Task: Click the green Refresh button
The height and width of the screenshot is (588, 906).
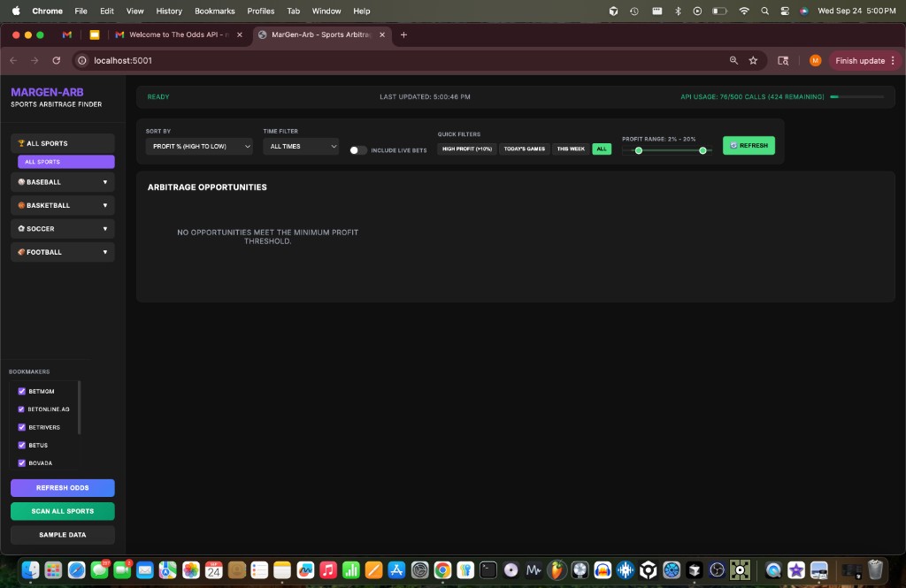Action: (x=749, y=146)
